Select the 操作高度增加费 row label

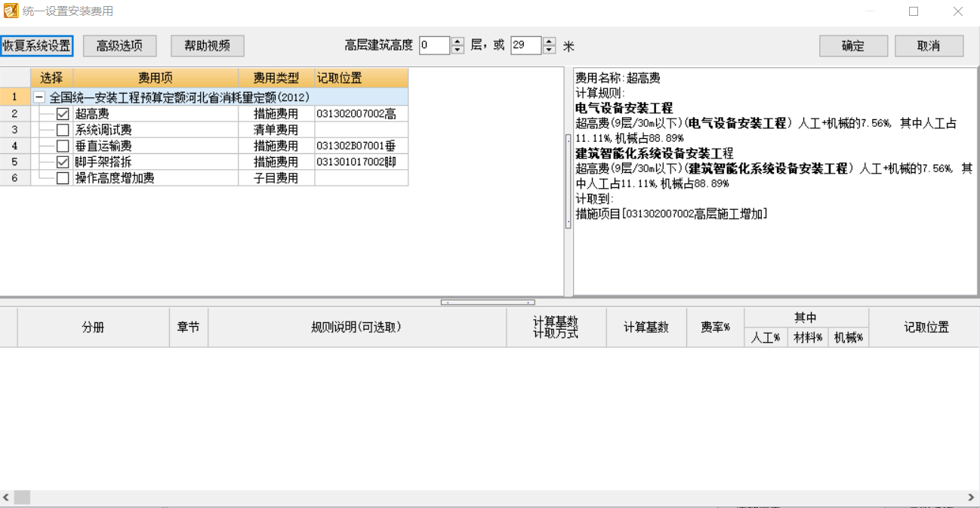pos(114,178)
